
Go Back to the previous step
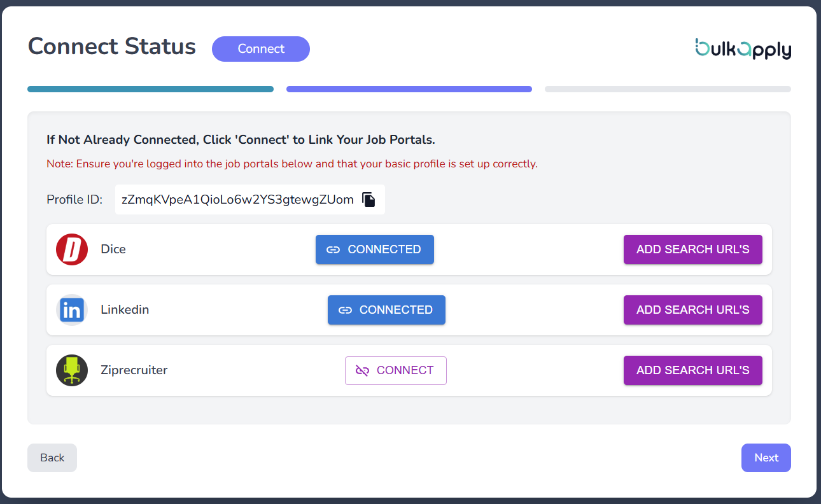pyautogui.click(x=52, y=458)
